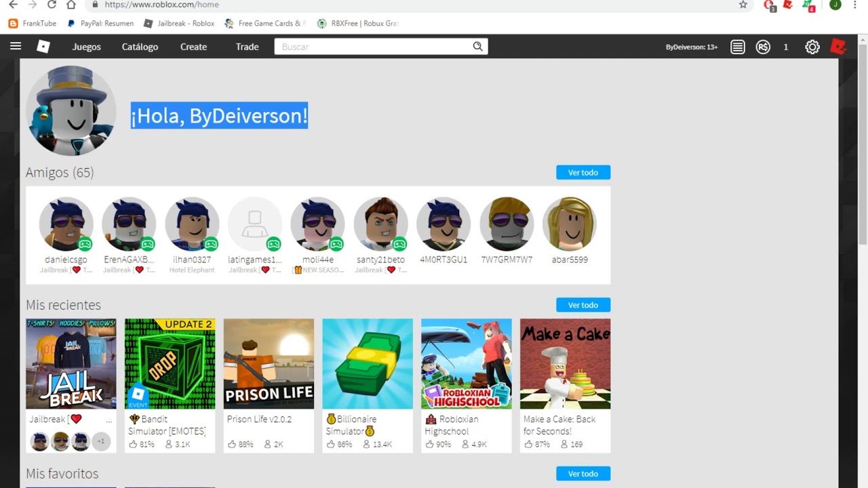Click Ver todo for Mis favoritos
The image size is (868, 488).
(583, 474)
